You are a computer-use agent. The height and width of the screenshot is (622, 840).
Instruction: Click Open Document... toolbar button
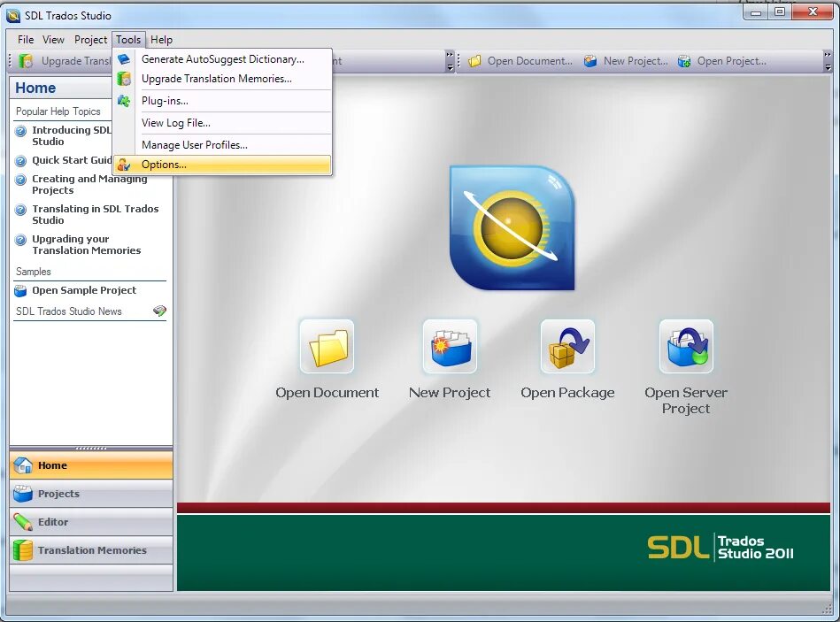(520, 61)
